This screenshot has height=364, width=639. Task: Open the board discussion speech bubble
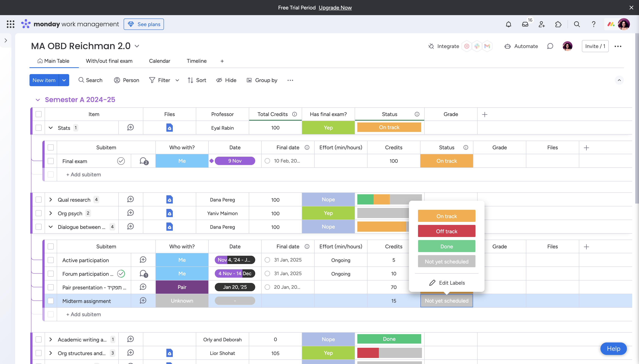coord(550,46)
